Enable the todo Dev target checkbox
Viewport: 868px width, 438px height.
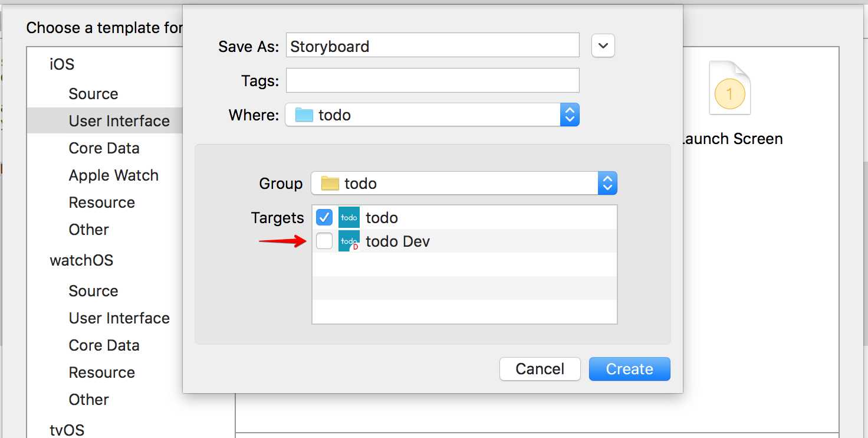324,241
